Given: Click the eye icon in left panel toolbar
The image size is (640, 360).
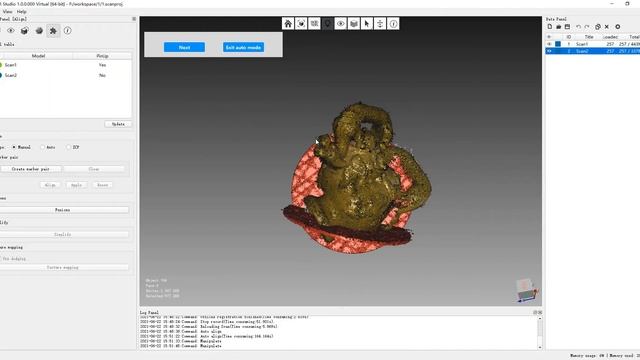Looking at the screenshot, I should click(x=11, y=31).
